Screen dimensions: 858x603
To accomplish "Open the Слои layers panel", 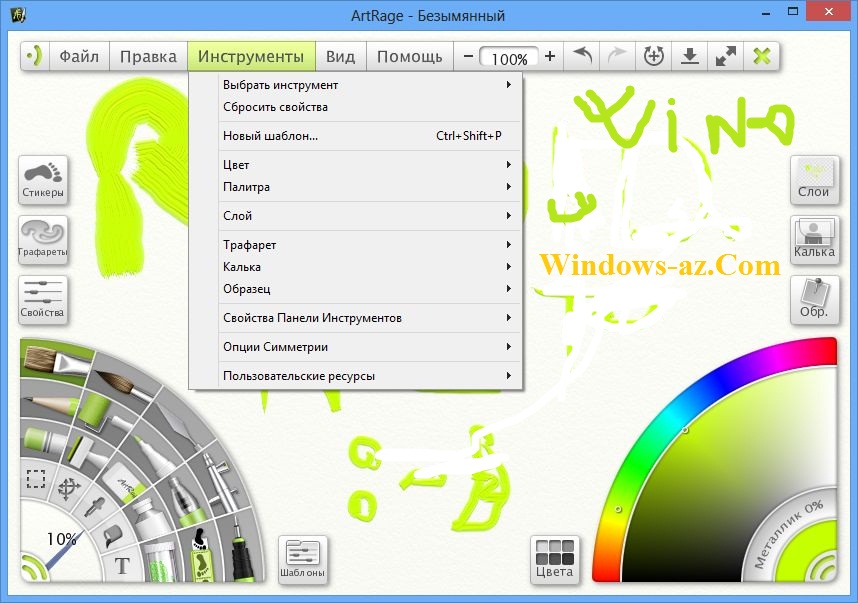I will 814,180.
